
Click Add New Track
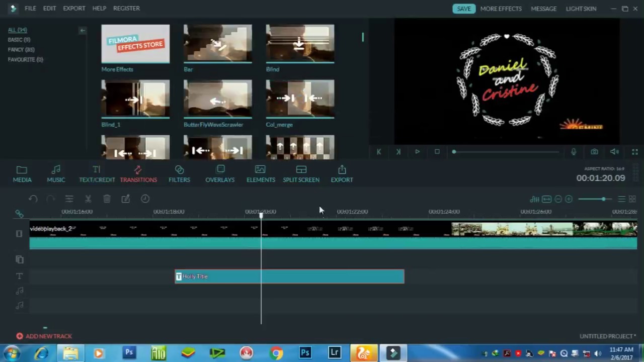click(44, 336)
